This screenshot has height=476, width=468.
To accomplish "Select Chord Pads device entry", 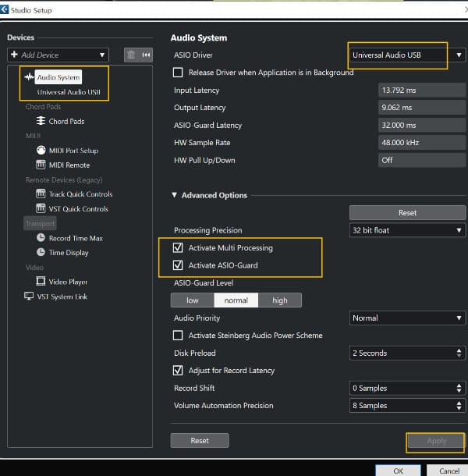I will (x=66, y=121).
